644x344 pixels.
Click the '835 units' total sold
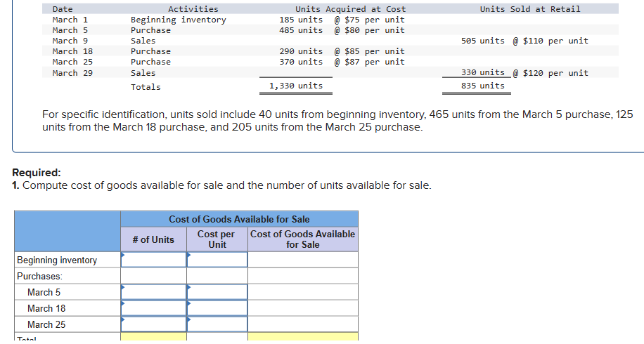click(x=482, y=85)
